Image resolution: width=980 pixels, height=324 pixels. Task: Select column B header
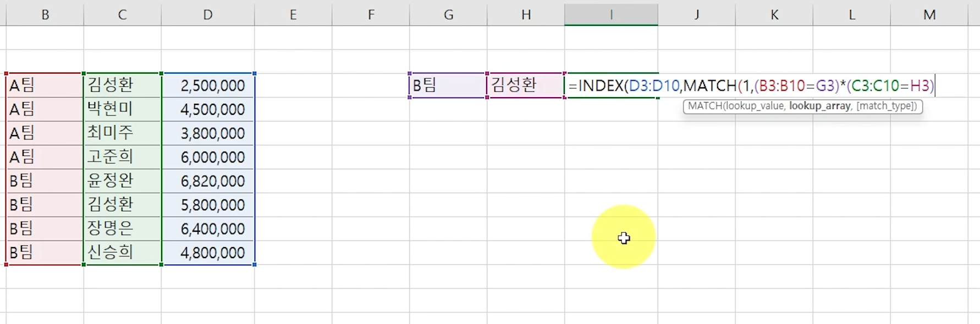tap(45, 15)
